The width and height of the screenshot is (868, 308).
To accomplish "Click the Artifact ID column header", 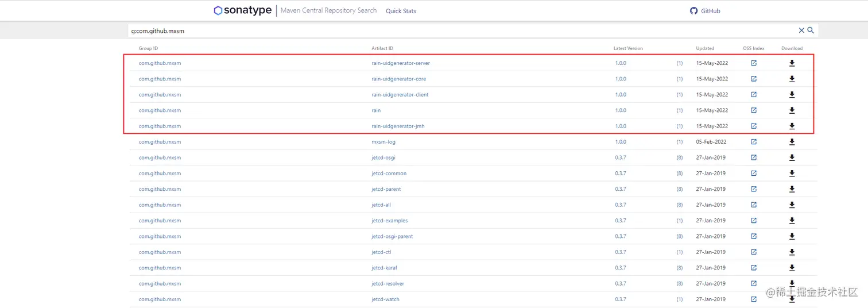I will pos(382,48).
